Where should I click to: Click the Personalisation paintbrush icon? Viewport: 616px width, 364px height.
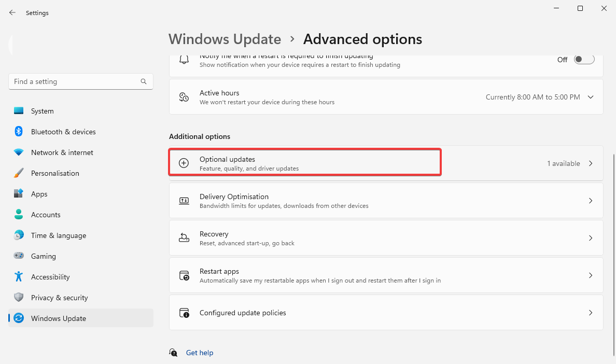click(x=19, y=173)
